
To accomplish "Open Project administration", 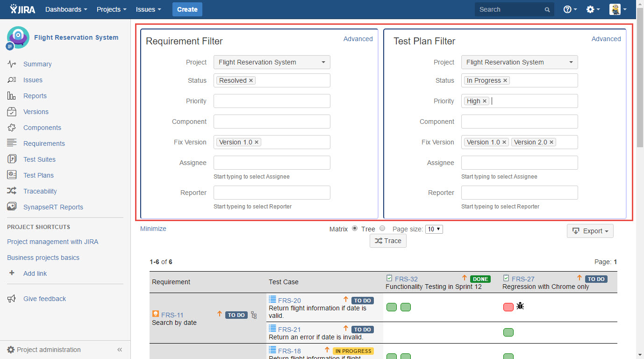I will pyautogui.click(x=44, y=350).
